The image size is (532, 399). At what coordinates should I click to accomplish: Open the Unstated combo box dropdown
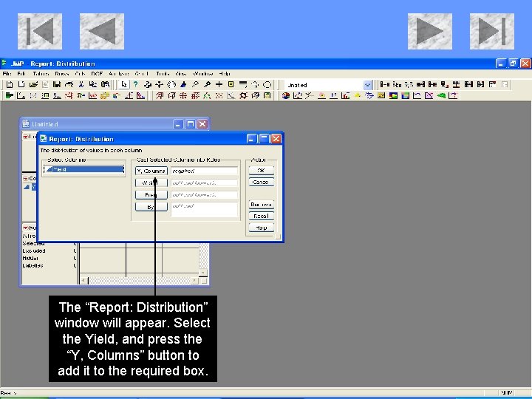(x=367, y=85)
